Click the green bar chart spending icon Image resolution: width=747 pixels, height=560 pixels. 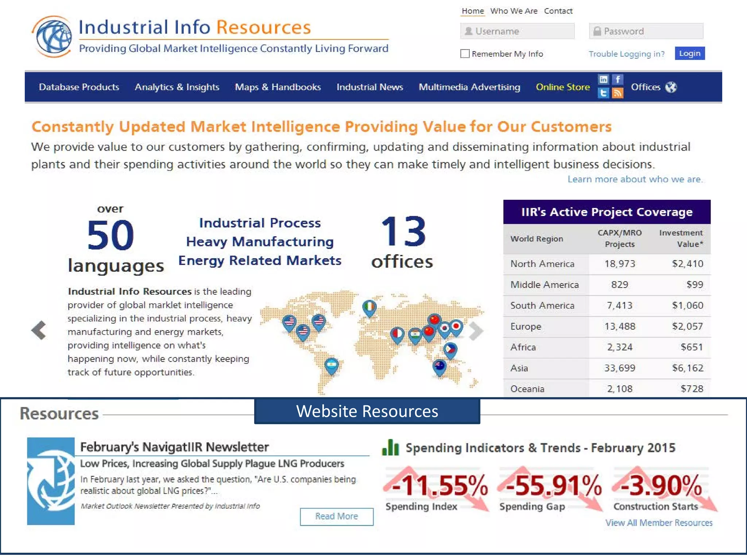[390, 447]
